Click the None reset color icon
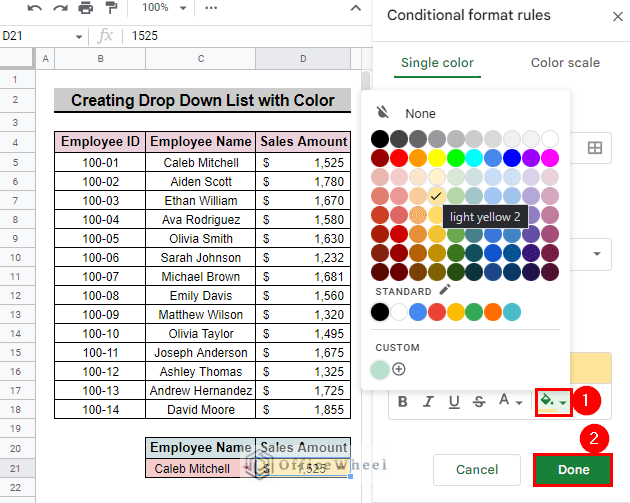The image size is (630, 503). pos(382,112)
